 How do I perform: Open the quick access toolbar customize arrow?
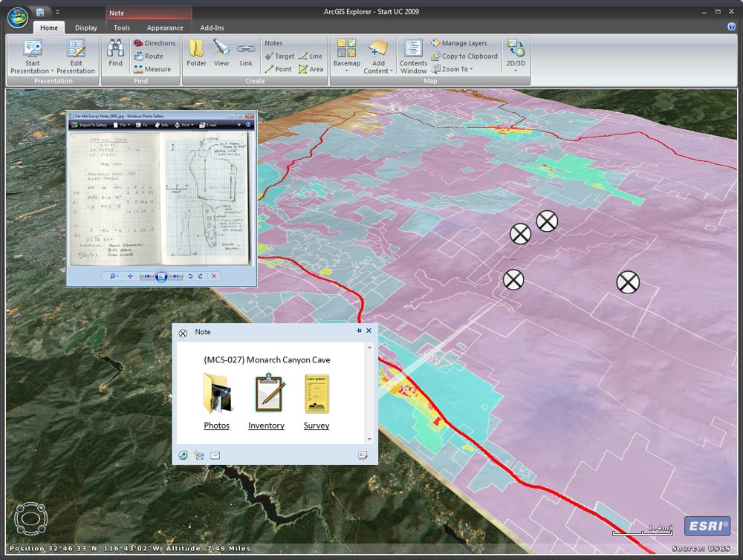(x=57, y=13)
